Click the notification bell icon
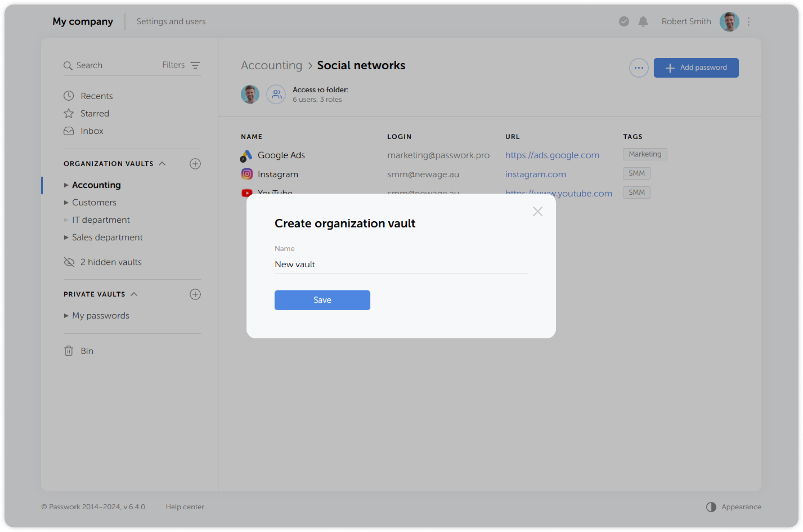 (x=643, y=22)
